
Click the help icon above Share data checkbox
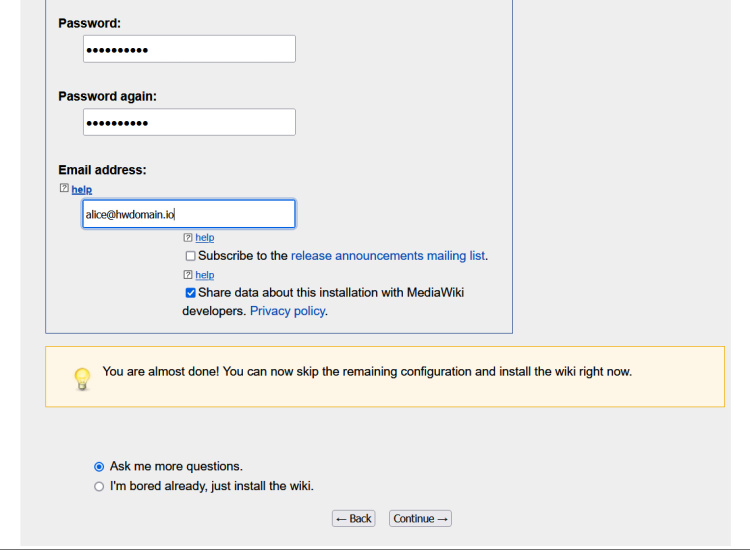pyautogui.click(x=188, y=275)
